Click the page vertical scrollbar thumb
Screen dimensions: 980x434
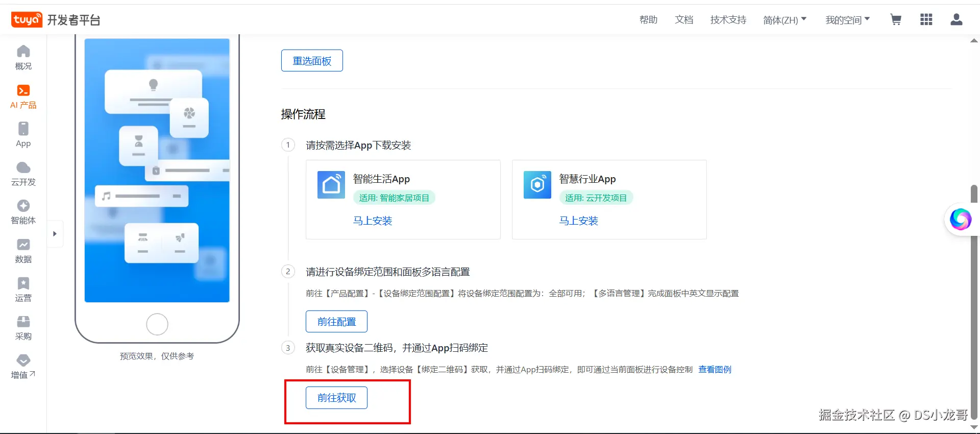tap(974, 301)
